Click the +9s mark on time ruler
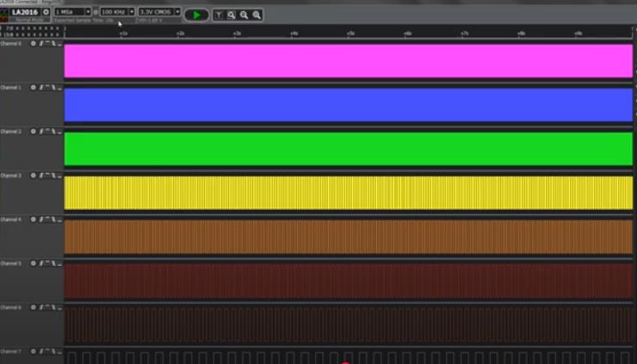The width and height of the screenshot is (637, 364). 578,34
